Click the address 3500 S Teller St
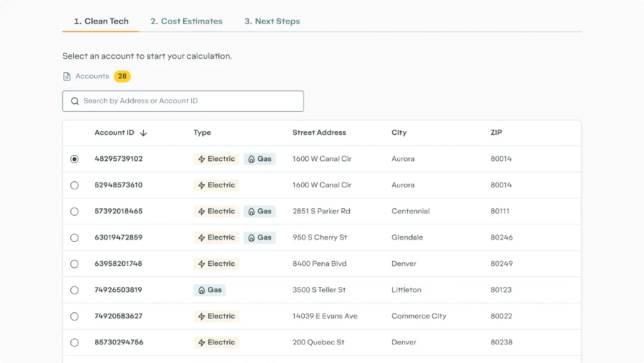Viewport: 644px width, 363px height. point(319,290)
